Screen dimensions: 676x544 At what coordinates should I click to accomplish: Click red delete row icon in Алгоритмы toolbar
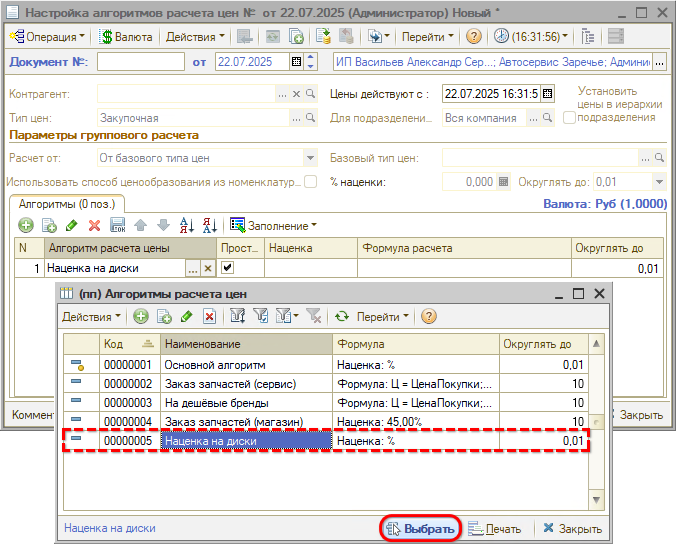click(x=94, y=225)
